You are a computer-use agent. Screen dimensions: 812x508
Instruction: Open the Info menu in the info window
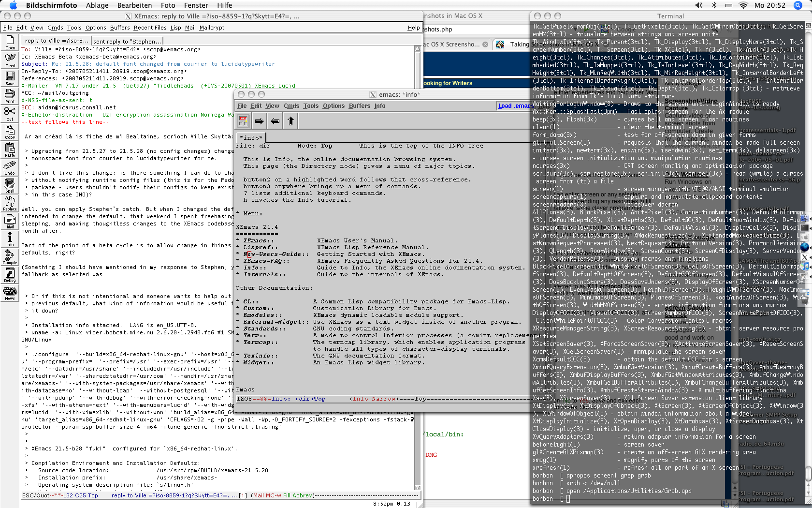(x=380, y=106)
